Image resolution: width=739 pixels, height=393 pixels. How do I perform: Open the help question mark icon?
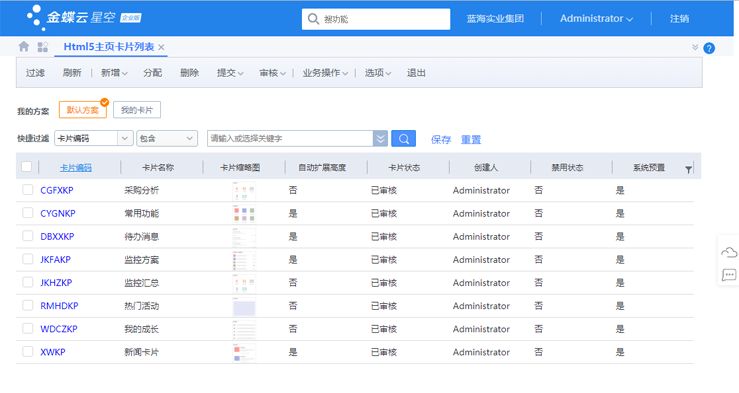[709, 48]
